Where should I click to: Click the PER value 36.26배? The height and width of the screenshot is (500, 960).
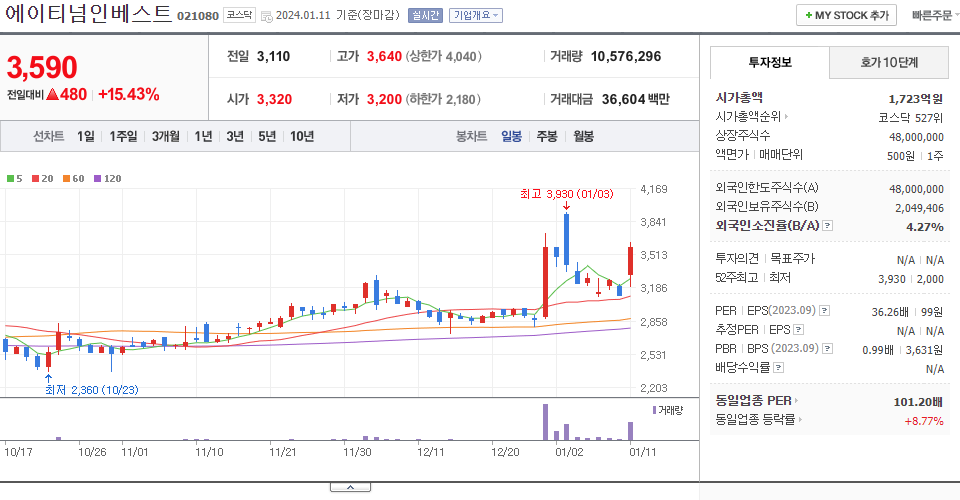[890, 312]
